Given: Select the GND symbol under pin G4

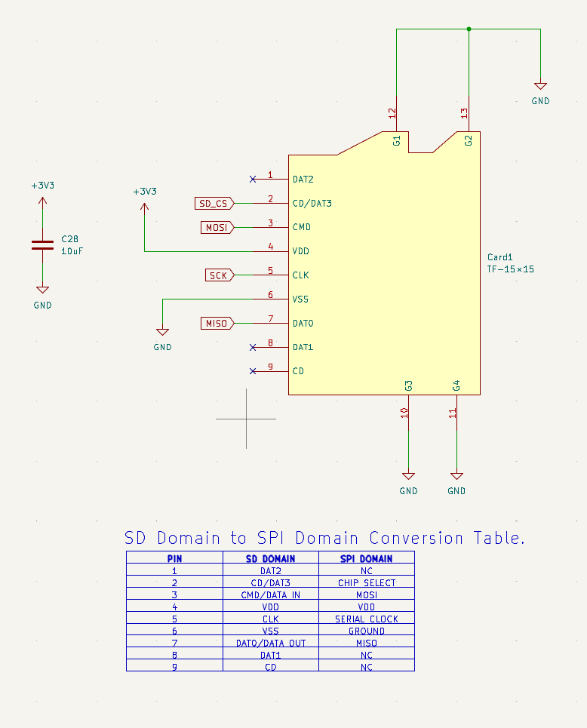Looking at the screenshot, I should [456, 478].
